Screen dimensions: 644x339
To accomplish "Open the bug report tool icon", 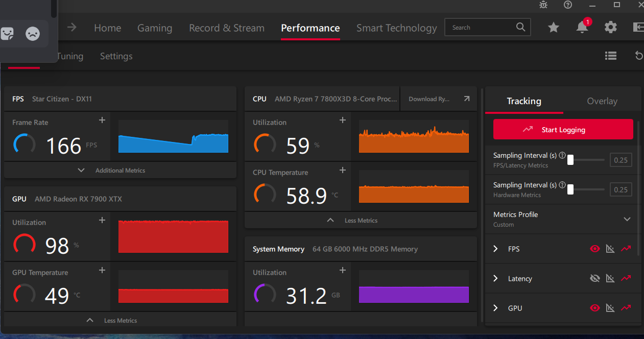I will [543, 5].
